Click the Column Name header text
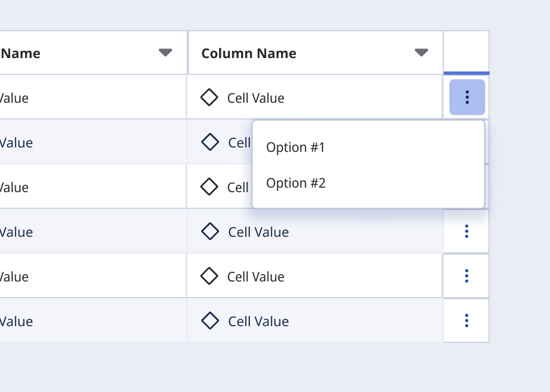 pyautogui.click(x=249, y=53)
